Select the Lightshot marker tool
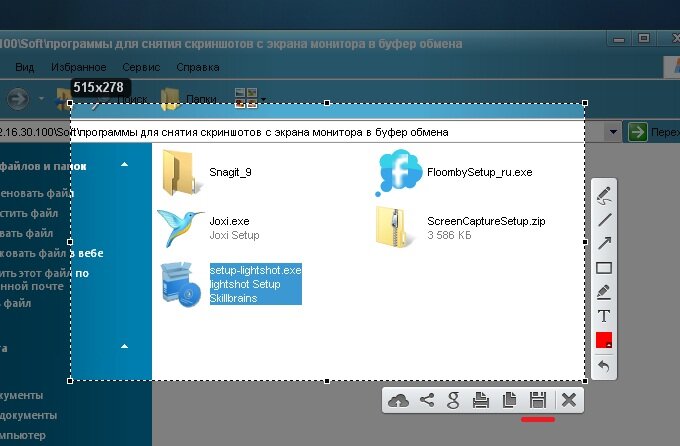This screenshot has height=446, width=680. coord(604,292)
